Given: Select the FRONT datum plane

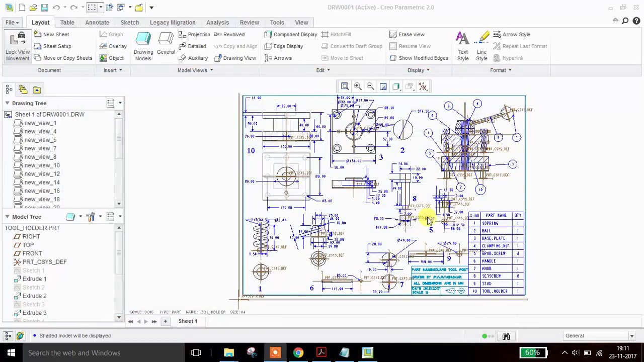Looking at the screenshot, I should pos(32,253).
